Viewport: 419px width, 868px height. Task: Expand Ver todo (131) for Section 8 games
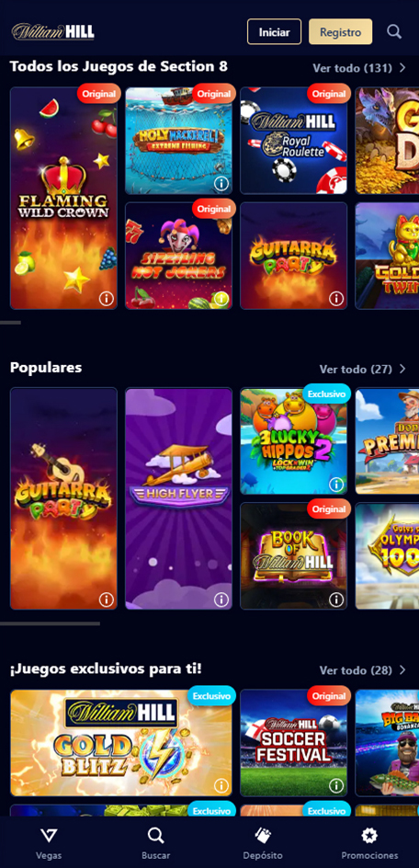(359, 68)
